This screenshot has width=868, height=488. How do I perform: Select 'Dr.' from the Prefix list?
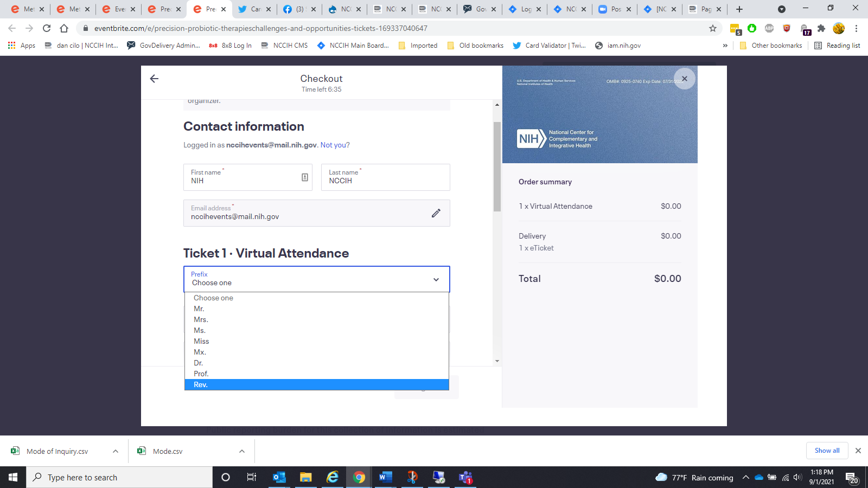pyautogui.click(x=199, y=363)
